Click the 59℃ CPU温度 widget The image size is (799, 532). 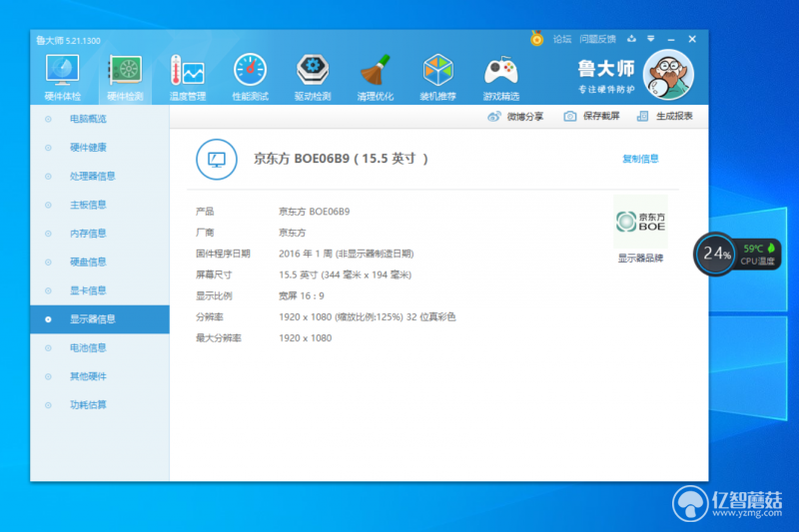click(758, 255)
